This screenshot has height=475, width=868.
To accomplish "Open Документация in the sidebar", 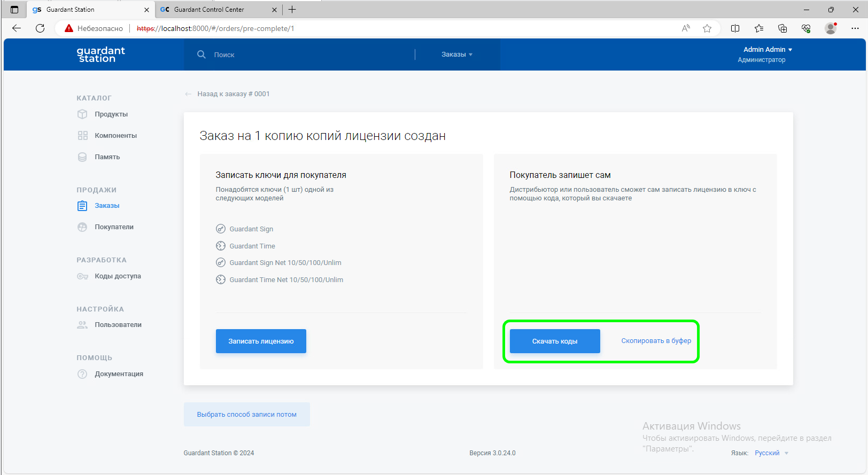I will (x=119, y=374).
